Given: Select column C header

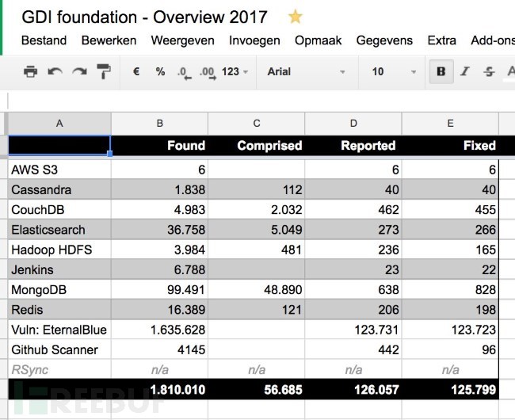Looking at the screenshot, I should click(x=256, y=123).
